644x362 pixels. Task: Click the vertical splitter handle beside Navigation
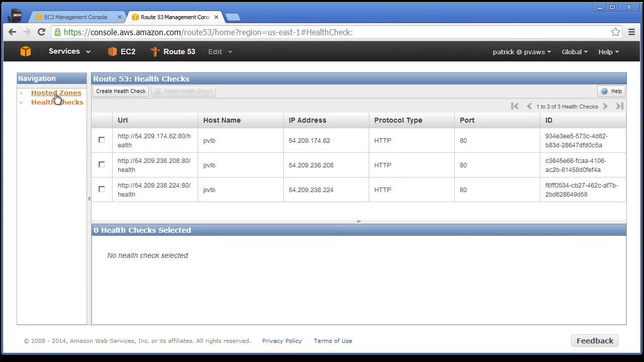tap(89, 199)
